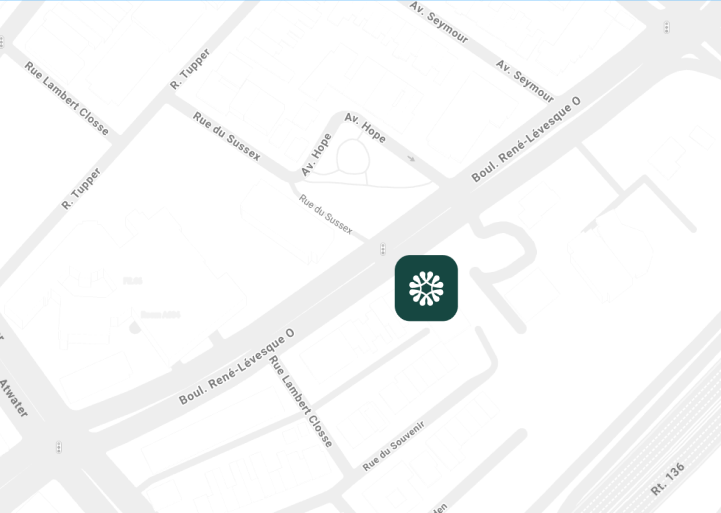Click the Rue Lambert Closse label below the boulevard
721x513 pixels.
coord(300,401)
